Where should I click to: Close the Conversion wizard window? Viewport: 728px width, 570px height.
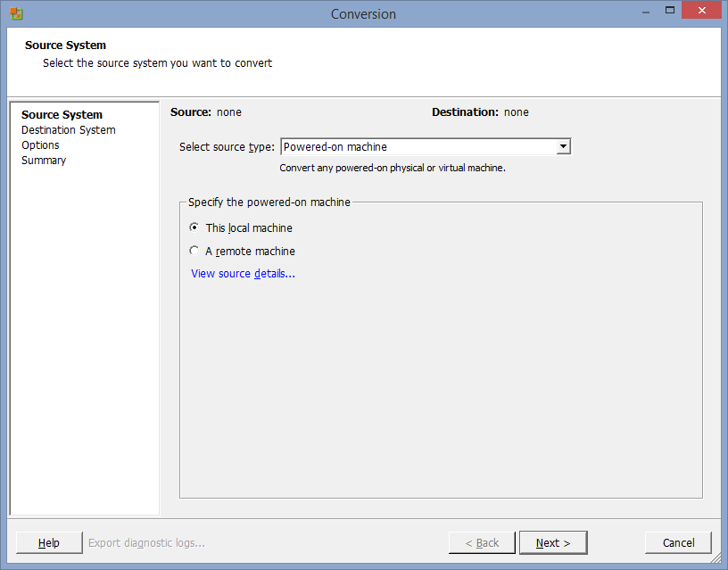[700, 12]
